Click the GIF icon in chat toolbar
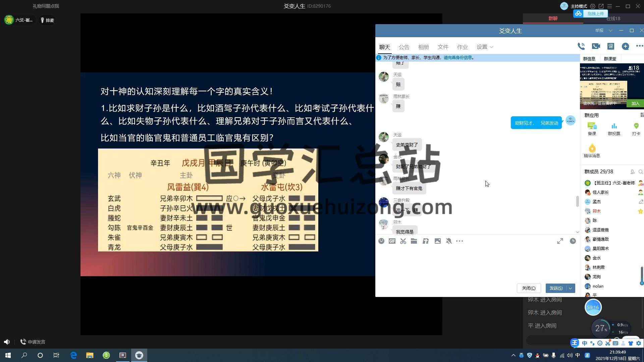 point(392,241)
